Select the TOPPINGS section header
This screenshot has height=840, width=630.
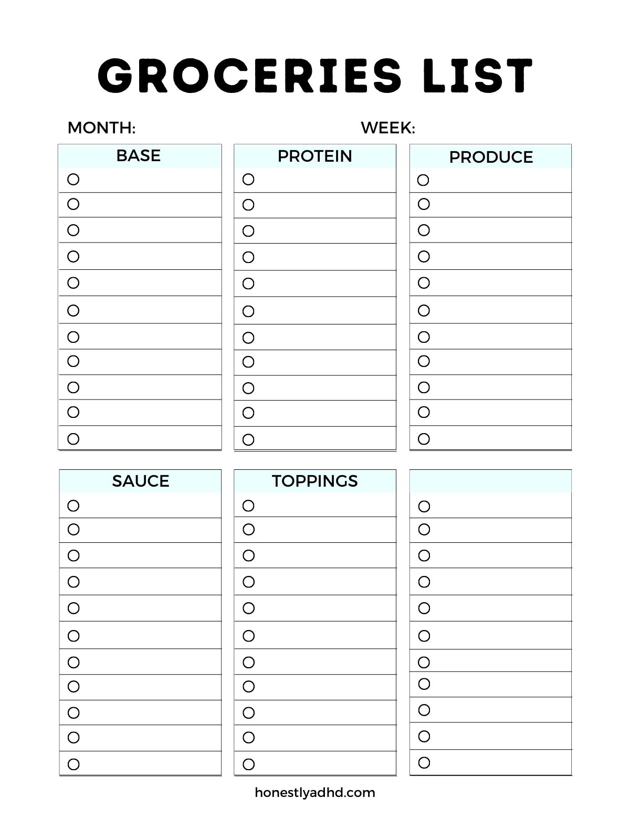[x=315, y=481]
